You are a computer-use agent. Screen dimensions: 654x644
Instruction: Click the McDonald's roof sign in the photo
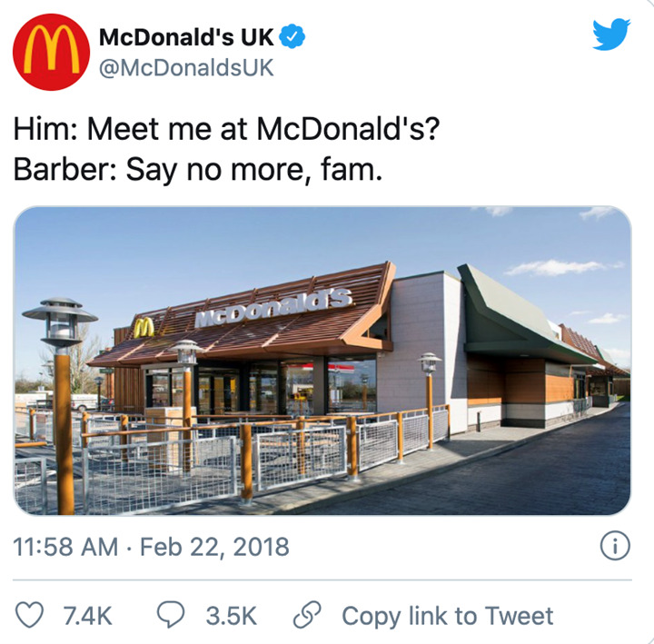(x=273, y=308)
